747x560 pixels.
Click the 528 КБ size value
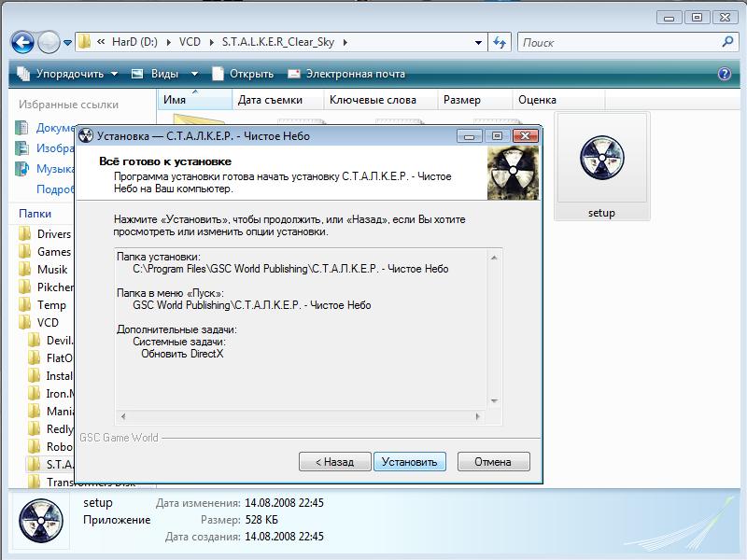[261, 520]
